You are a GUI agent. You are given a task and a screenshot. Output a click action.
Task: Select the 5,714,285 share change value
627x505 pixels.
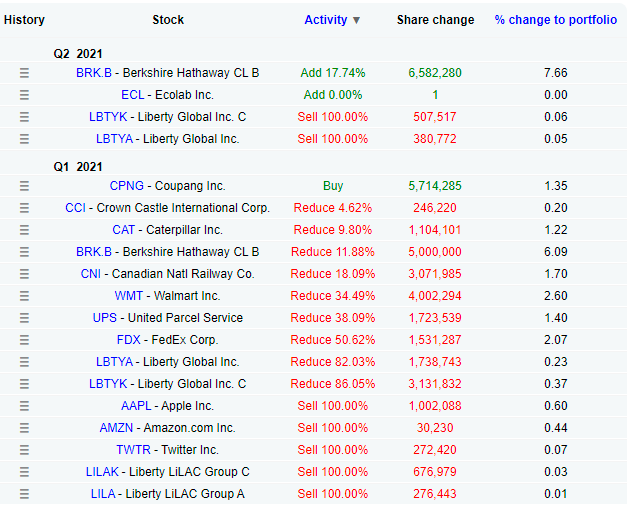coord(435,186)
